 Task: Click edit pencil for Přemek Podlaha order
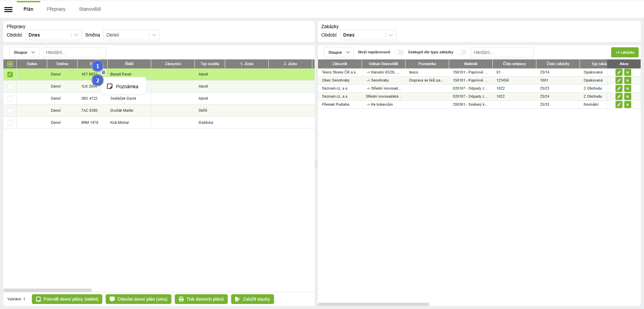(619, 105)
